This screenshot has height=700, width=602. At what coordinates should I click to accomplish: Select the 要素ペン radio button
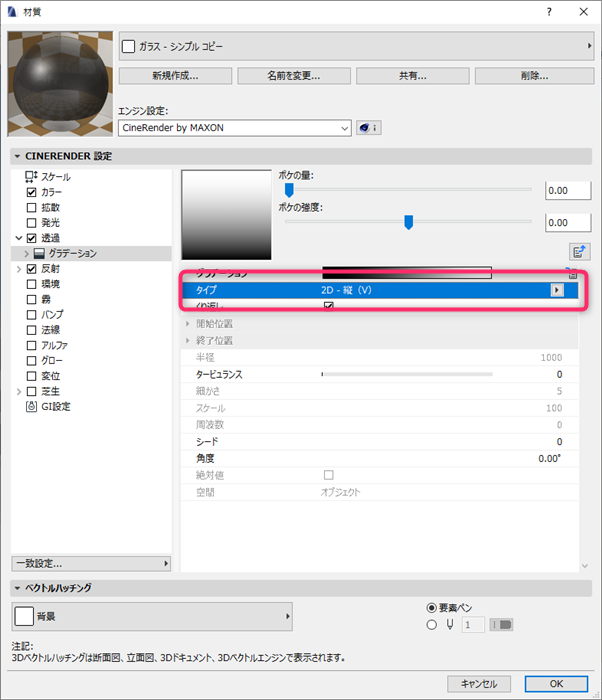(431, 608)
